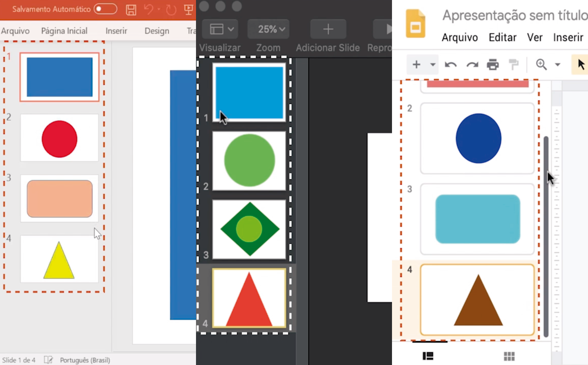Click the Google Slides logo icon
Image resolution: width=588 pixels, height=365 pixels.
click(415, 24)
